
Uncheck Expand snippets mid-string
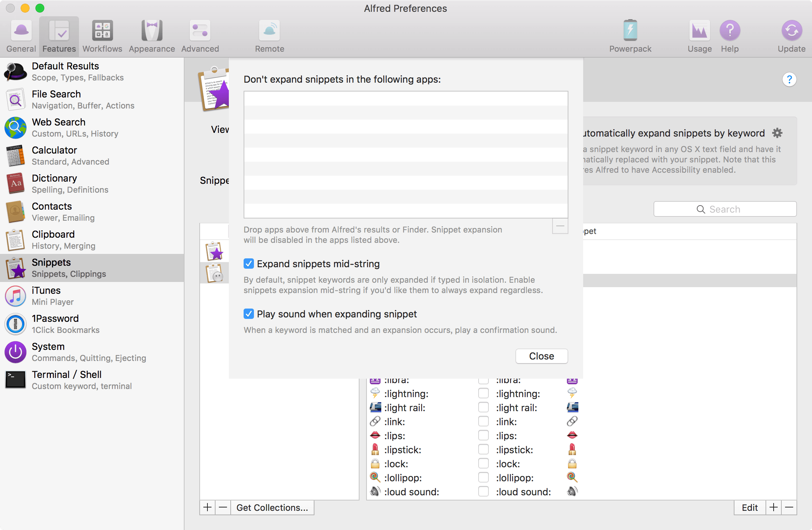pyautogui.click(x=249, y=264)
